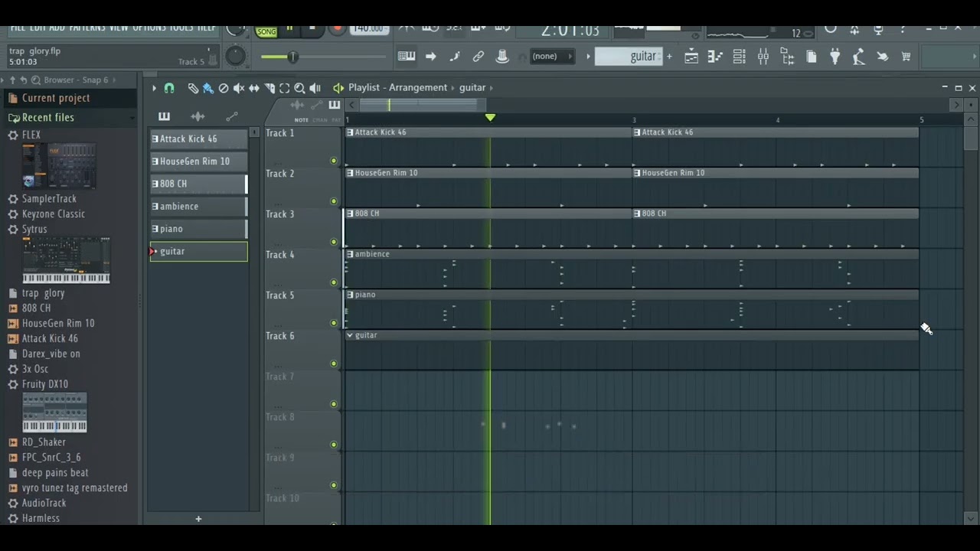The image size is (980, 551).
Task: Add a new pattern with plus button
Action: (x=198, y=519)
